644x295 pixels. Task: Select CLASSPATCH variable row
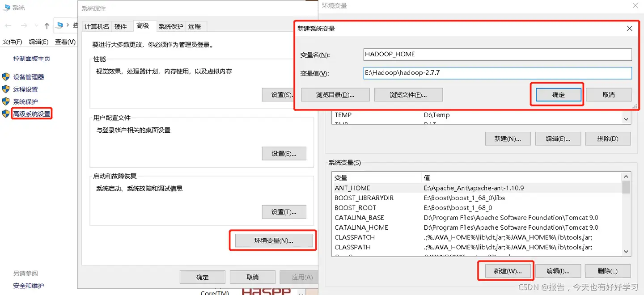coord(477,237)
